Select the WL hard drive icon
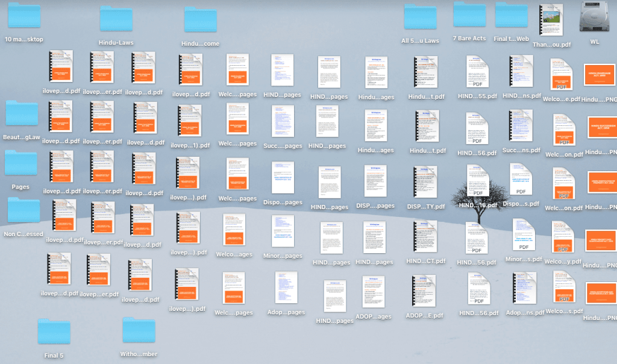The height and width of the screenshot is (364, 617). point(594,17)
